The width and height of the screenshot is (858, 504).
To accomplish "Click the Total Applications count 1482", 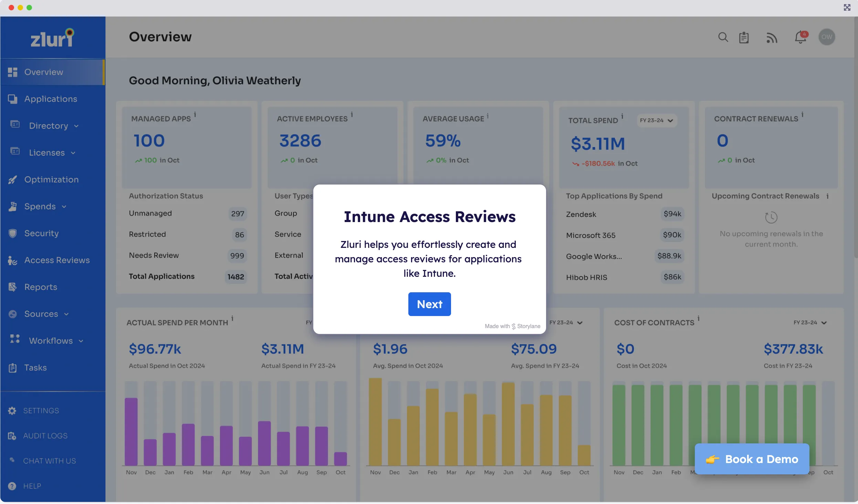I will pyautogui.click(x=236, y=277).
